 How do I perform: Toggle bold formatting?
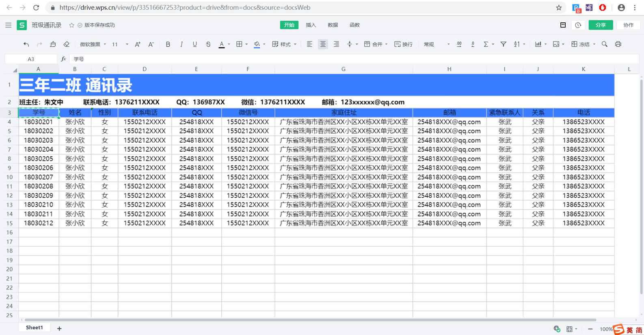point(168,44)
